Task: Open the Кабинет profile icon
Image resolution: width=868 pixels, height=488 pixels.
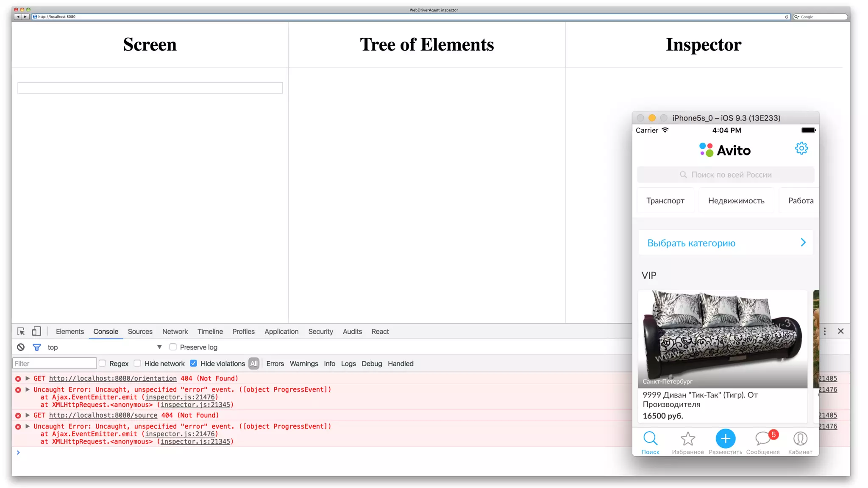Action: (x=800, y=439)
